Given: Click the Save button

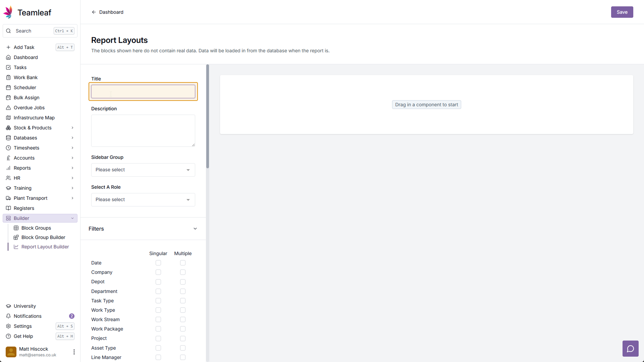Looking at the screenshot, I should (x=622, y=12).
